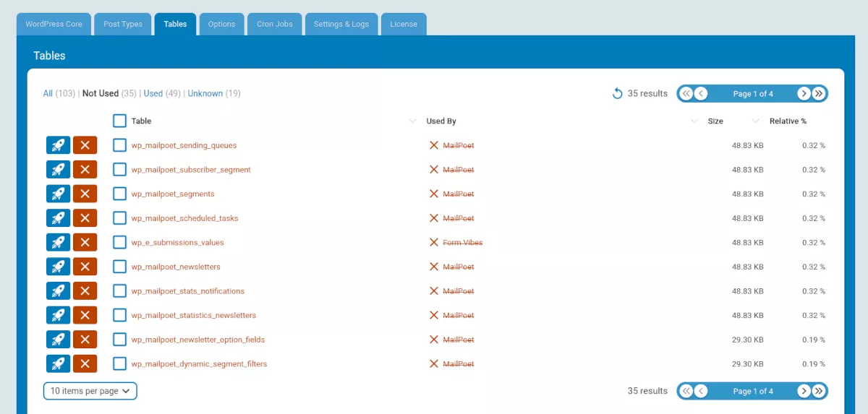This screenshot has width=868, height=414.
Task: Go to first page in bottom pagination
Action: (x=686, y=391)
